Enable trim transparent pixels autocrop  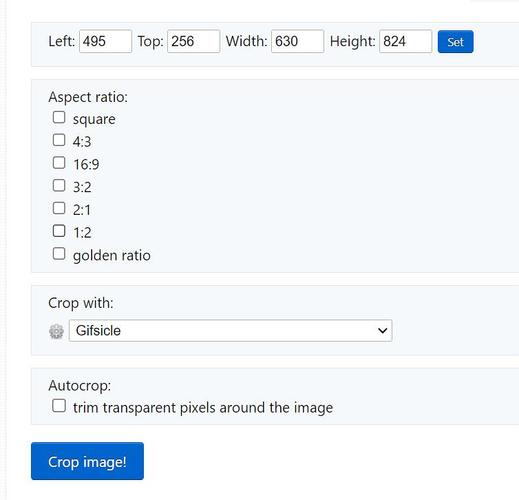pyautogui.click(x=59, y=406)
